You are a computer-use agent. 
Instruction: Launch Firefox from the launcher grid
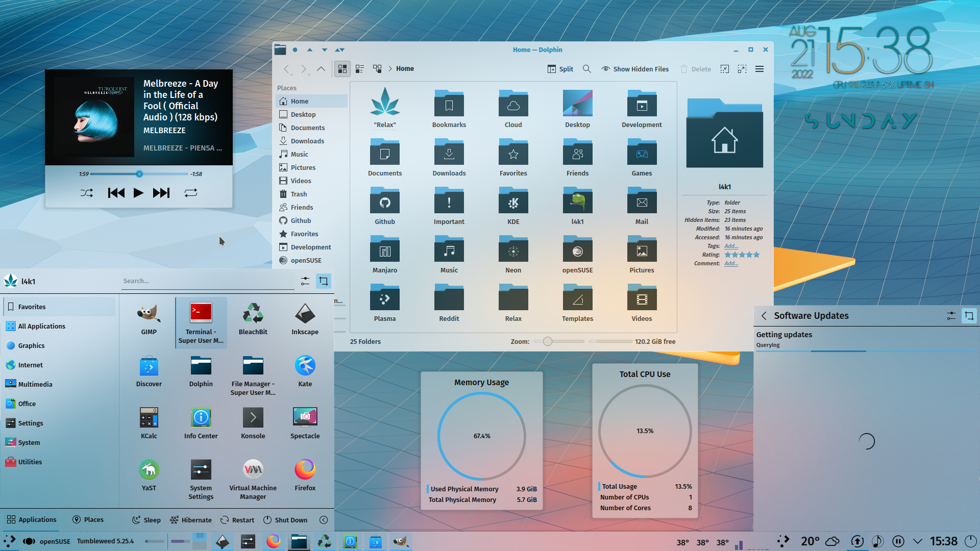coord(305,475)
